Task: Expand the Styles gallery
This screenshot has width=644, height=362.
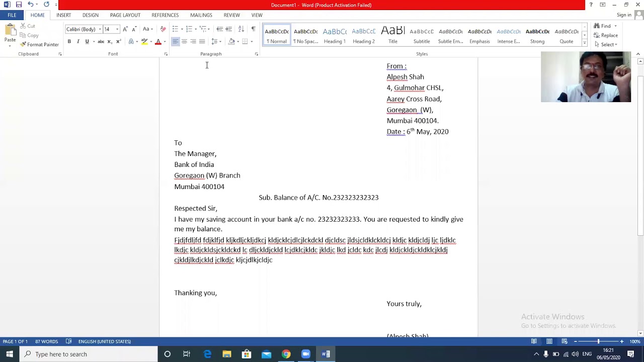Action: [584, 43]
